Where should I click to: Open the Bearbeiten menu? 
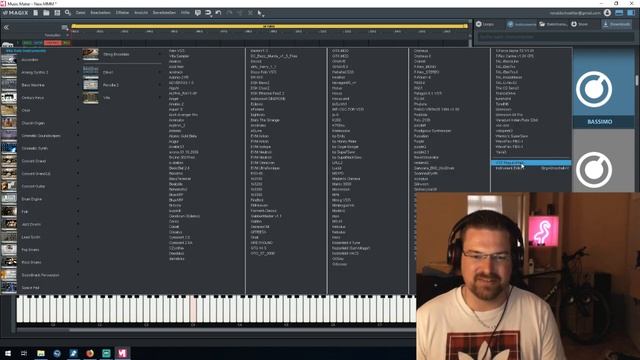point(100,13)
